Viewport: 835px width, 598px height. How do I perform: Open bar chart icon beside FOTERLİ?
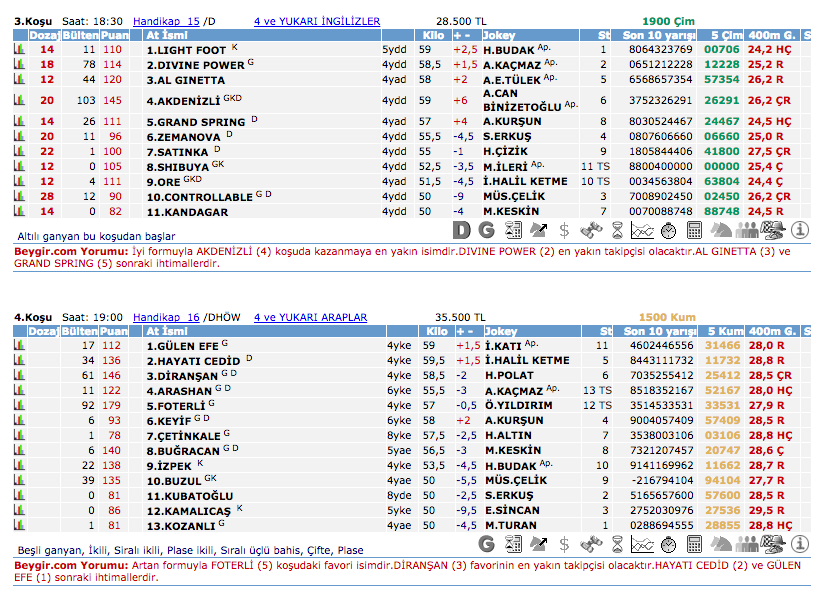(x=19, y=406)
